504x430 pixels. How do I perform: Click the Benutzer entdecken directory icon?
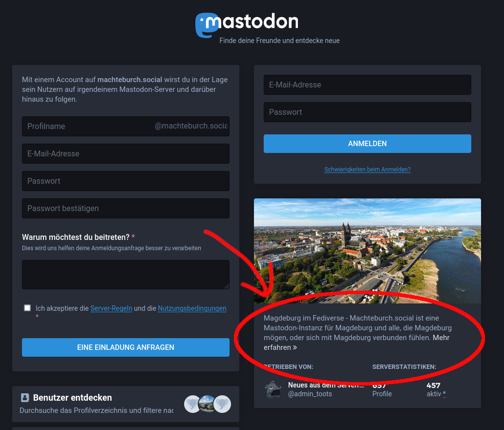[x=25, y=398]
